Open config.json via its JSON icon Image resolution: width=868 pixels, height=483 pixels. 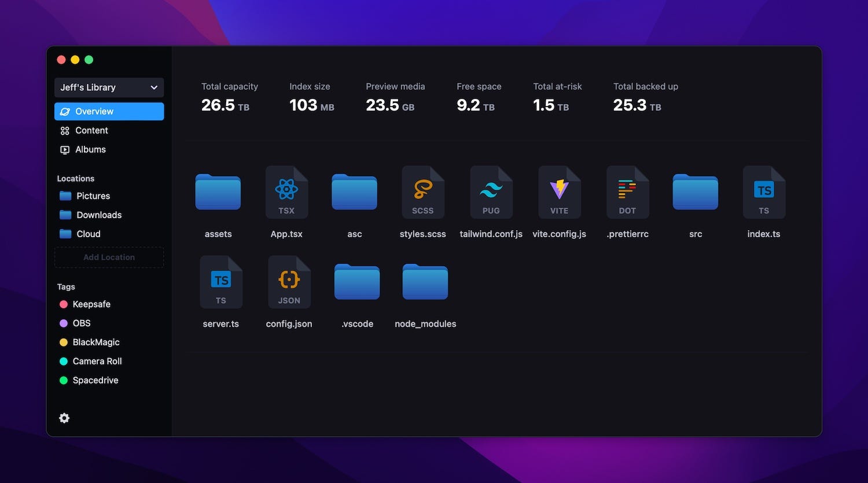coord(289,282)
